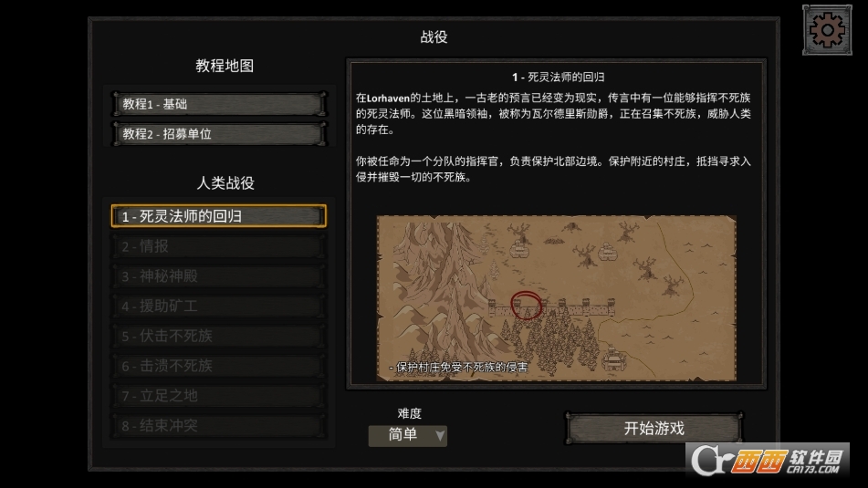This screenshot has height=488, width=868.
Task: Open the 难度 difficulty dropdown showing 简单
Action: [x=407, y=435]
